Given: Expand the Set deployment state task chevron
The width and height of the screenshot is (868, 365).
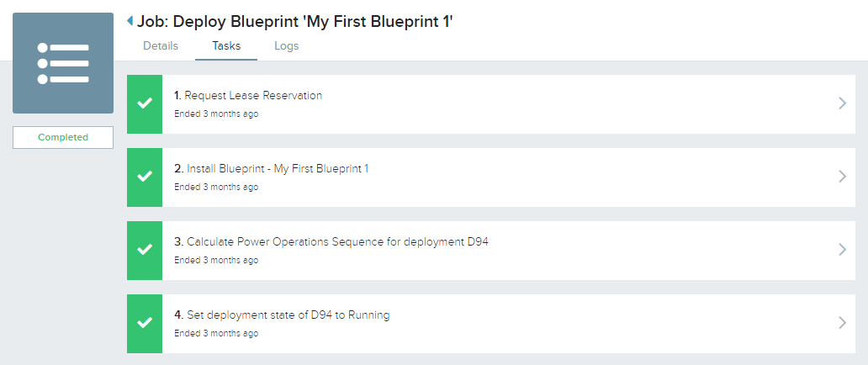Looking at the screenshot, I should pos(842,323).
